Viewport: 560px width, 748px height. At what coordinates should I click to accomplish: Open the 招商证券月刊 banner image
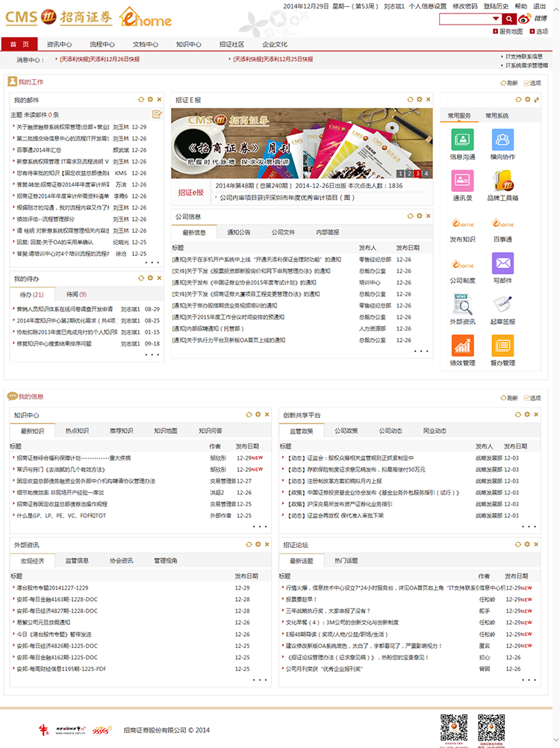(x=302, y=143)
